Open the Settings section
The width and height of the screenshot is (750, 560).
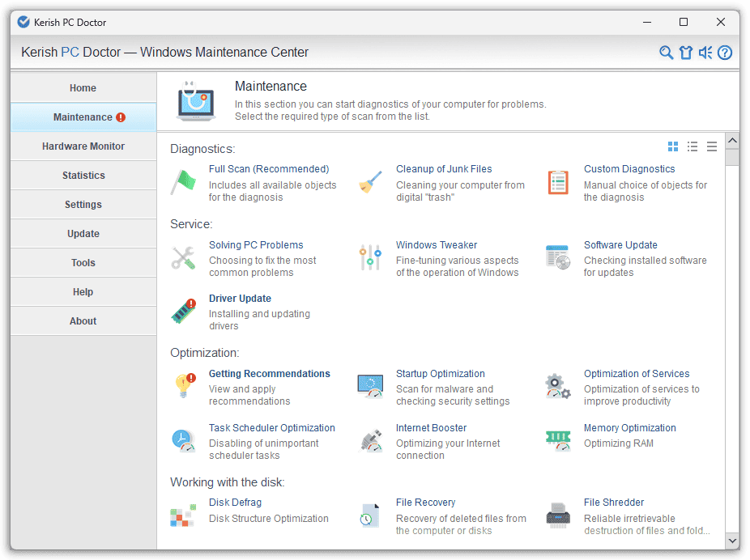83,205
